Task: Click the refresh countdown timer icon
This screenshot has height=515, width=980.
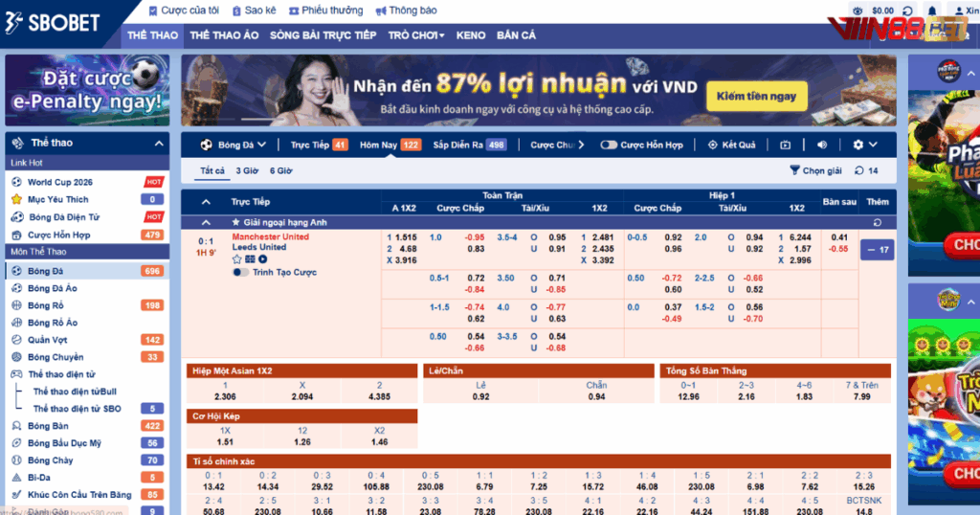Action: pyautogui.click(x=859, y=170)
